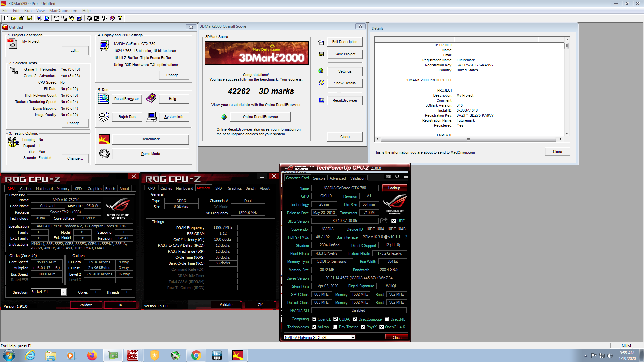
Task: Click the globe icon beside Online ResultBrowser
Action: tap(224, 117)
